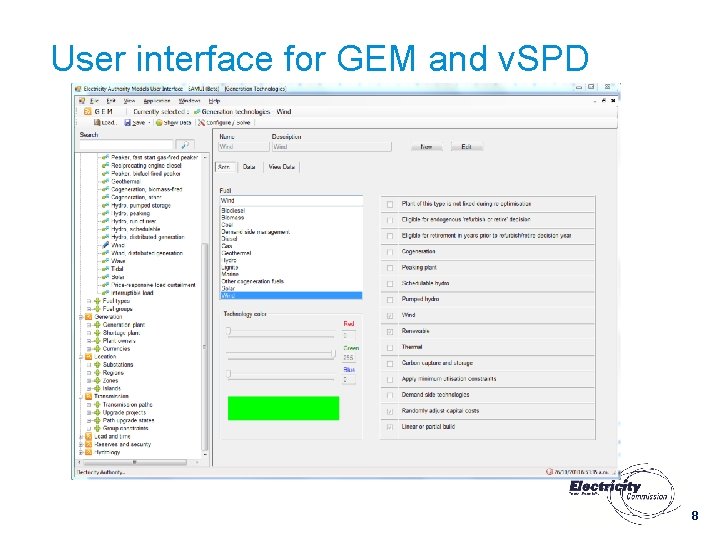Click the icon beside Tidal
This screenshot has width=720, height=540.
pos(106,269)
